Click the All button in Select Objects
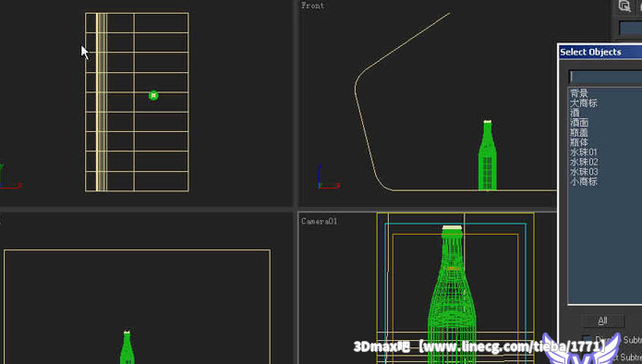Screen dimensions: 642x364 click(602, 321)
